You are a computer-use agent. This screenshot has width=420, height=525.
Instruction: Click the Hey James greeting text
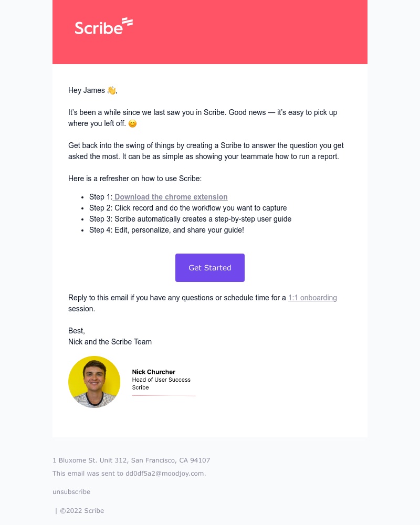click(87, 90)
